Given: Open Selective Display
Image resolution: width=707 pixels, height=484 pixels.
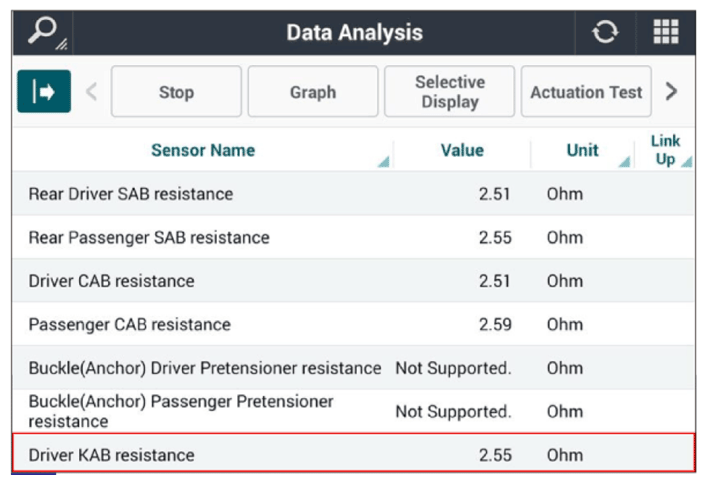Looking at the screenshot, I should [450, 92].
